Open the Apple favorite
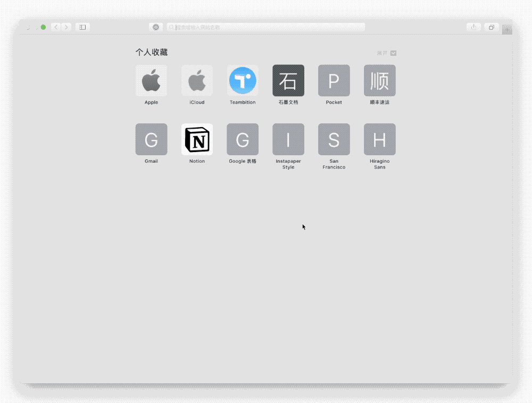 coord(151,81)
